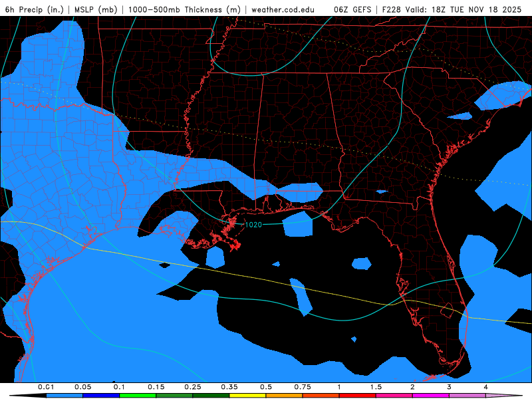
Task: Click the magenta 2–3 legend swatch
Action: point(431,396)
